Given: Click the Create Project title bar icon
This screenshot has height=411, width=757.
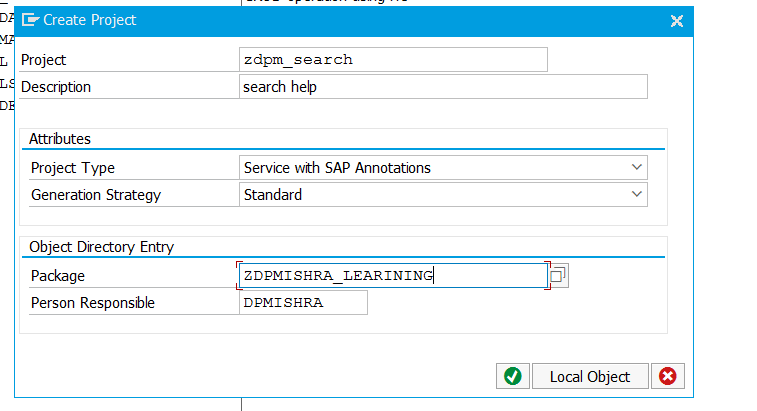Looking at the screenshot, I should coord(30,20).
